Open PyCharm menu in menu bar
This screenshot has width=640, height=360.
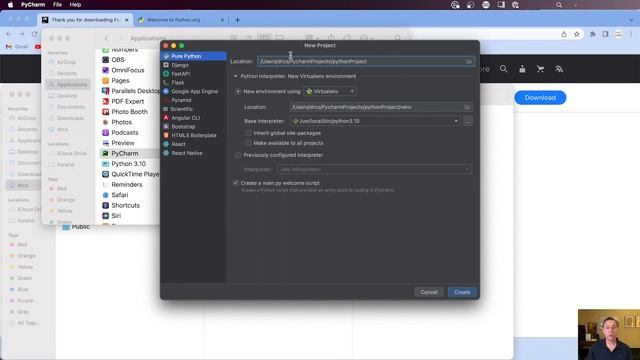tap(33, 4)
